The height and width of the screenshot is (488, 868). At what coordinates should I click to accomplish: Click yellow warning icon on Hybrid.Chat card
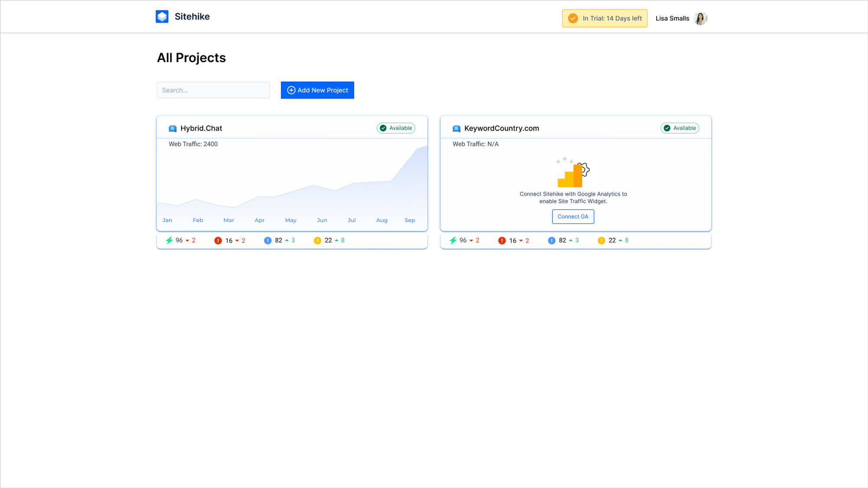317,240
